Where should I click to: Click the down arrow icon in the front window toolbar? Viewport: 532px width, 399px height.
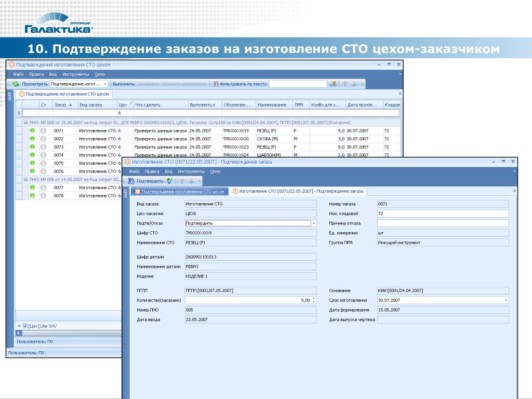[191, 181]
